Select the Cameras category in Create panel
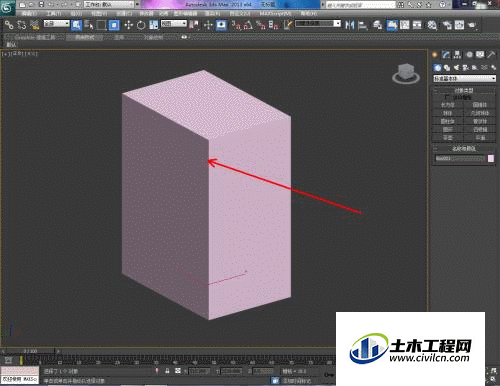This screenshot has width=500, height=386. 465,68
